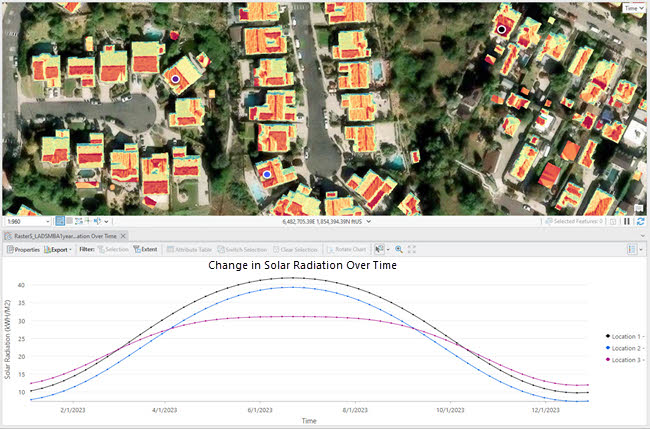Click Location 2 blue legend marker

[607, 347]
